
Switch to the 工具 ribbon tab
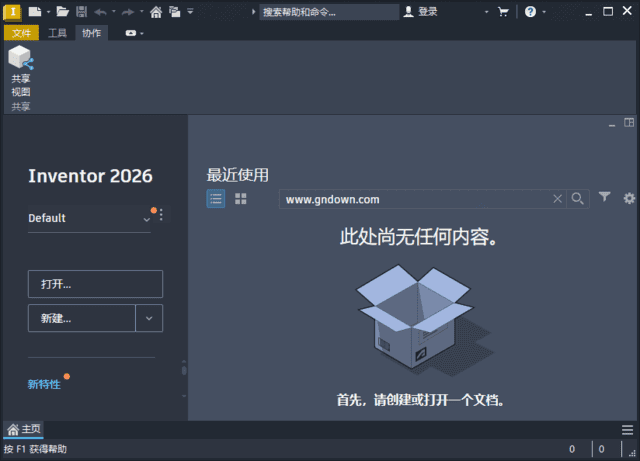click(x=58, y=33)
